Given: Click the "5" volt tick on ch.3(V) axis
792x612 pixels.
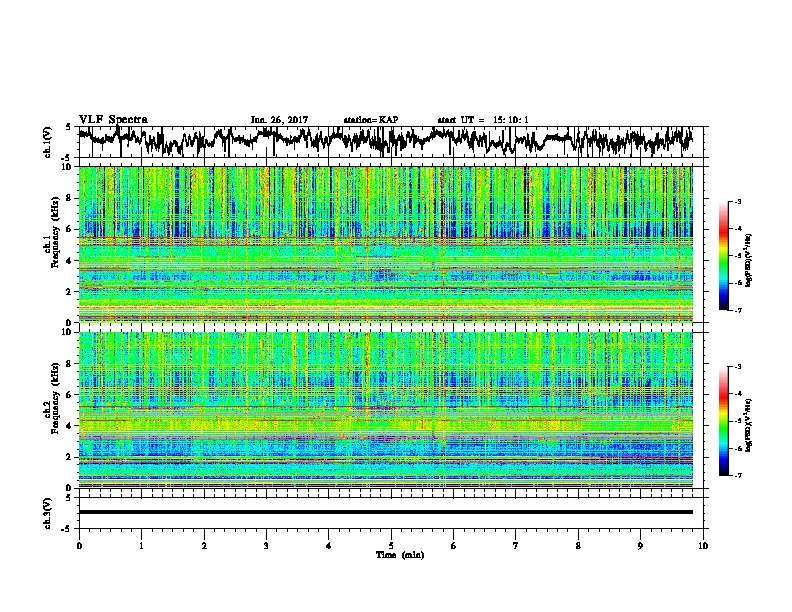Looking at the screenshot, I should click(x=68, y=497).
